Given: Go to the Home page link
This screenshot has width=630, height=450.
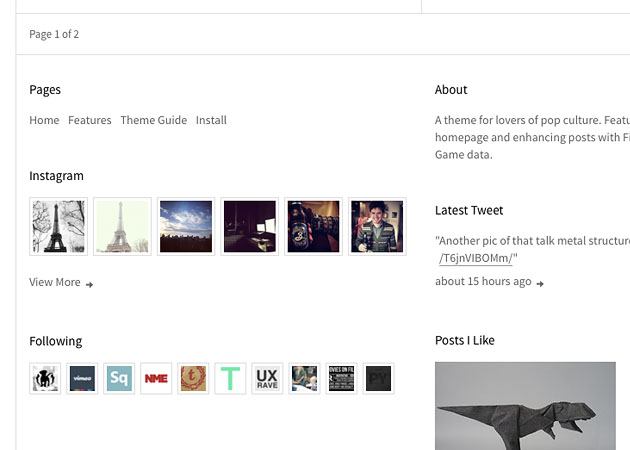Looking at the screenshot, I should click(44, 120).
